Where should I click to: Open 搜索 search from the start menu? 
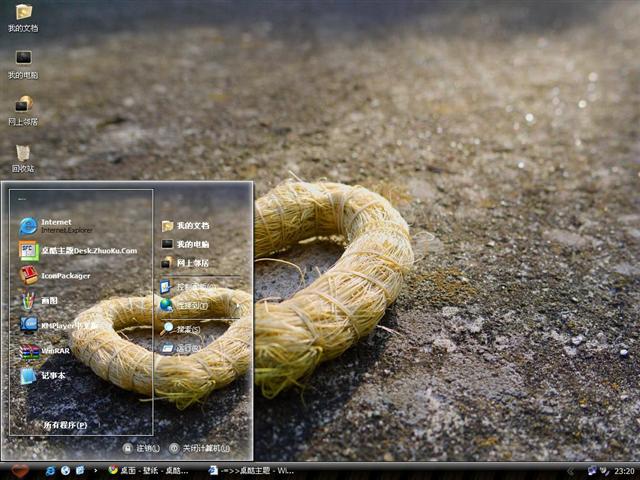point(182,329)
